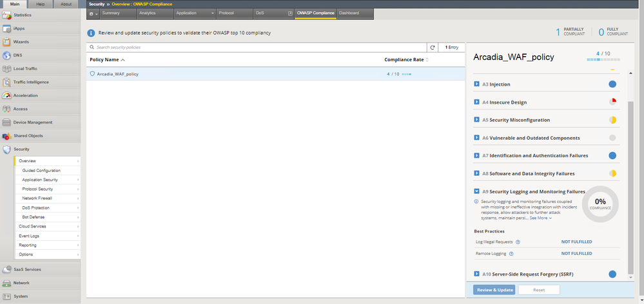Click the A4 Insecure Design status pie
The width and height of the screenshot is (644, 304).
612,102
